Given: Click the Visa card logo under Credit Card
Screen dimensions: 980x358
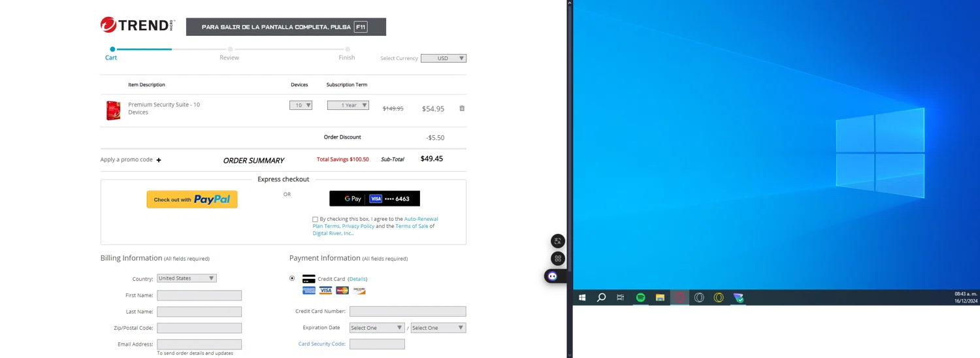Looking at the screenshot, I should point(325,290).
